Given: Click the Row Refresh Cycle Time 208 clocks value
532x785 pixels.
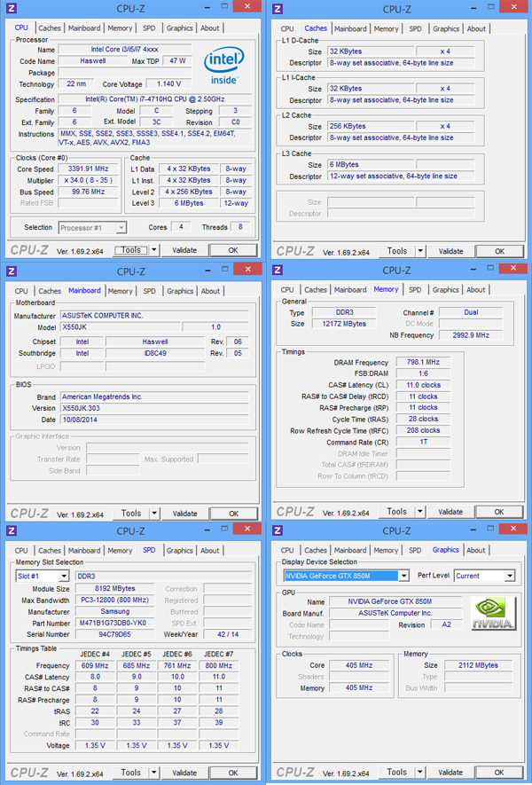Looking at the screenshot, I should pos(424,430).
